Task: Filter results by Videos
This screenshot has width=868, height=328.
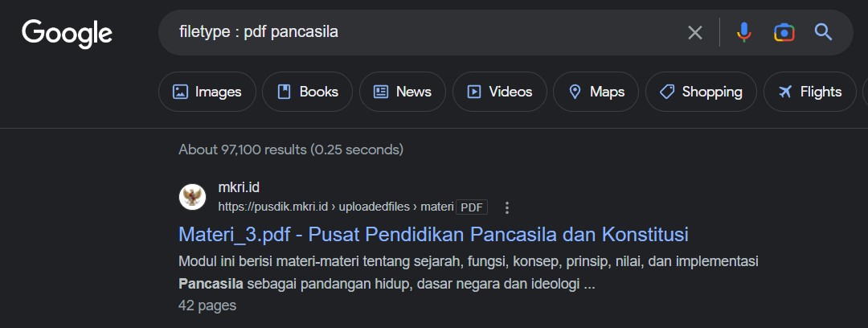Action: tap(500, 92)
